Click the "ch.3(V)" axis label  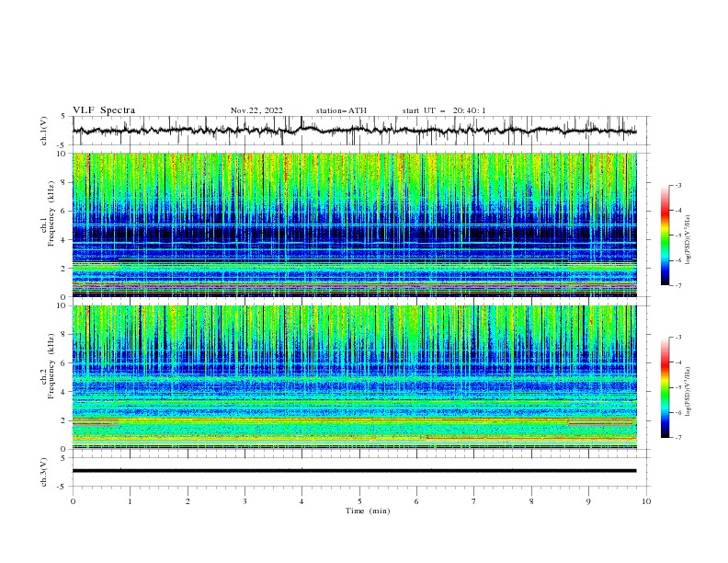pos(44,472)
